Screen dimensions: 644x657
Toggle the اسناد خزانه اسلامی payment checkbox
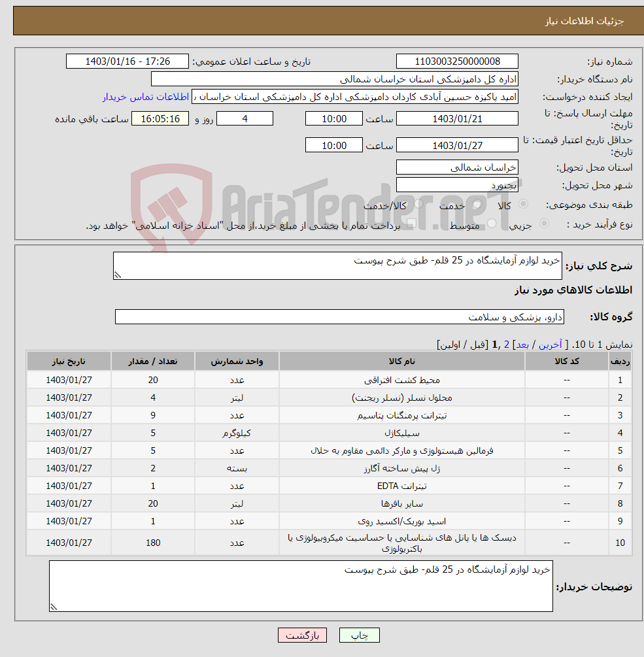point(411,224)
